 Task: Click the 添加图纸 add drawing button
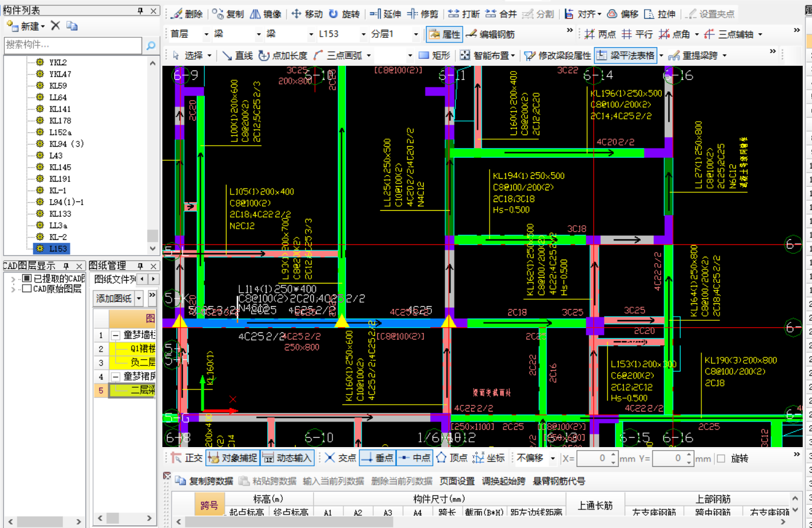pos(114,299)
